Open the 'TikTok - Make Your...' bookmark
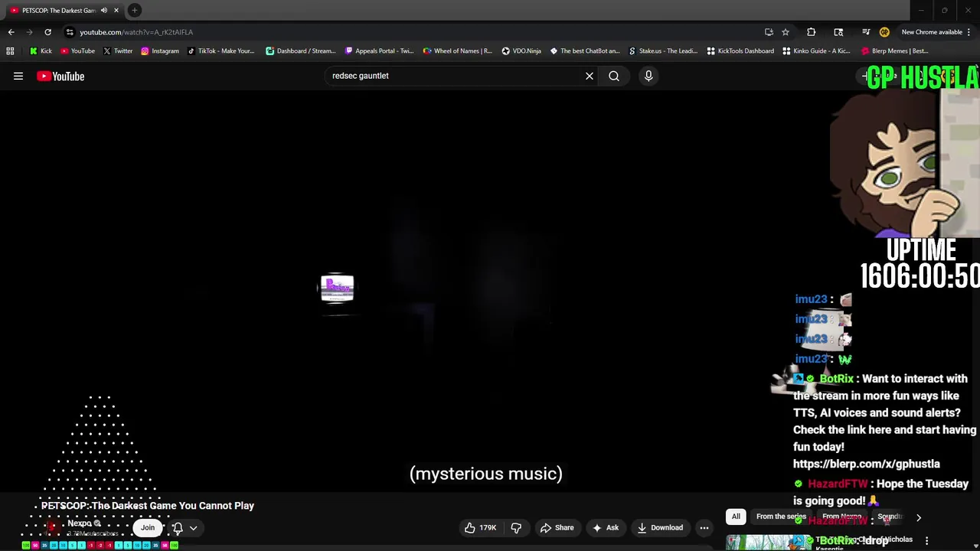980x551 pixels. coord(220,51)
